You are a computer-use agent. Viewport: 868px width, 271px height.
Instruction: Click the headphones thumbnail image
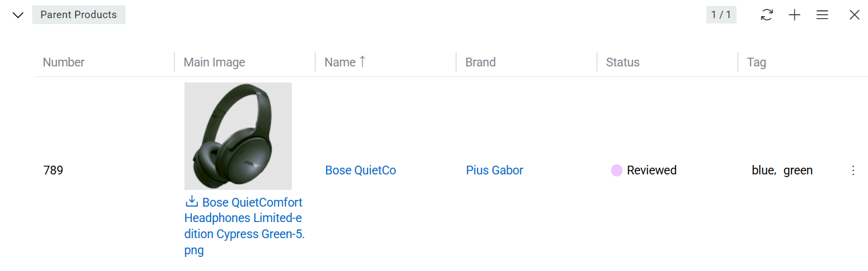click(237, 135)
